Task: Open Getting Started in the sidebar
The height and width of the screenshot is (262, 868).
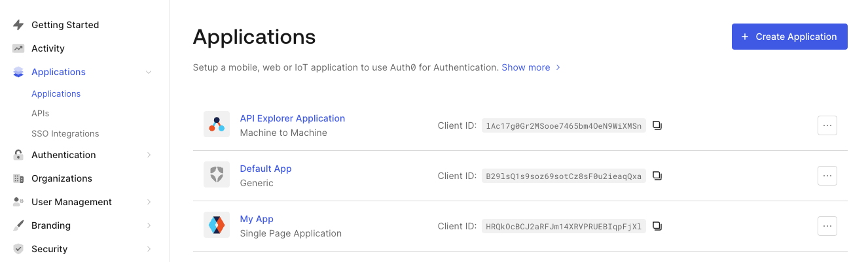Action: click(65, 25)
